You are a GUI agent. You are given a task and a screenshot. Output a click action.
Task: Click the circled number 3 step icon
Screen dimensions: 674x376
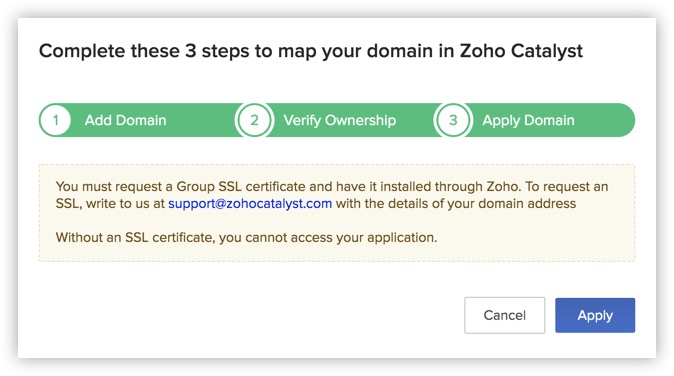tap(453, 120)
